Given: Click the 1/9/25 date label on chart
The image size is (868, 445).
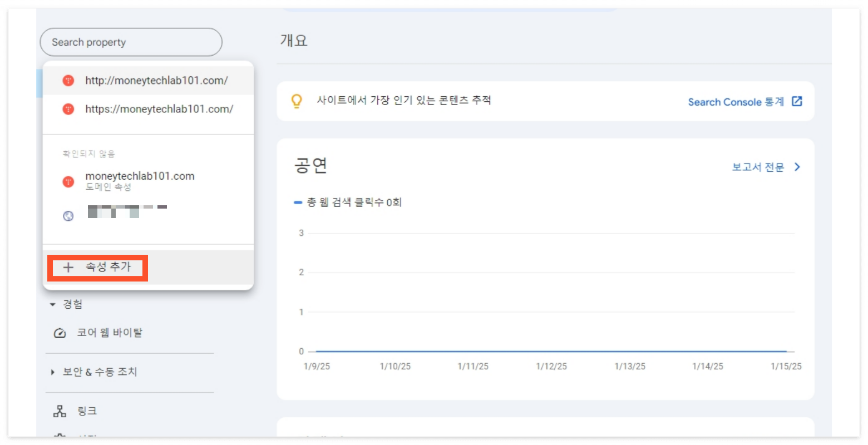Looking at the screenshot, I should click(x=317, y=367).
